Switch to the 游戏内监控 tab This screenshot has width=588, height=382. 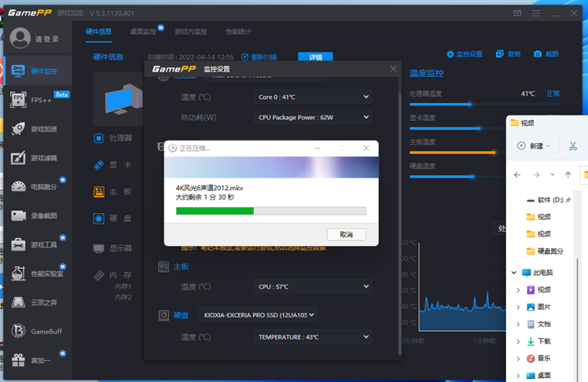point(190,31)
